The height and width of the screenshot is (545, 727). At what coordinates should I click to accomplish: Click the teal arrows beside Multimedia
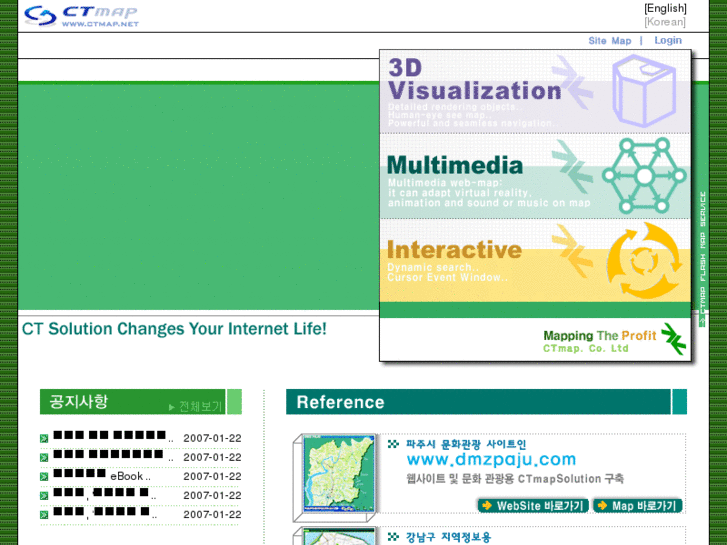(x=573, y=166)
